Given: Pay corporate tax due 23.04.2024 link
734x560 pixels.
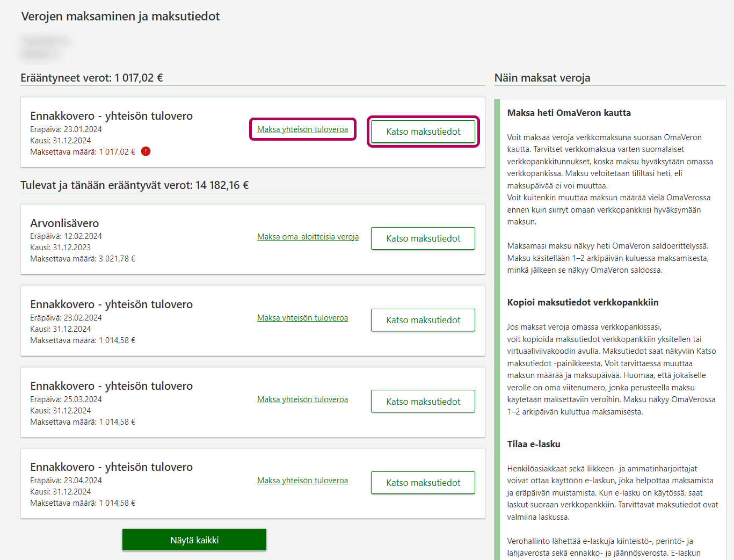Looking at the screenshot, I should 302,481.
